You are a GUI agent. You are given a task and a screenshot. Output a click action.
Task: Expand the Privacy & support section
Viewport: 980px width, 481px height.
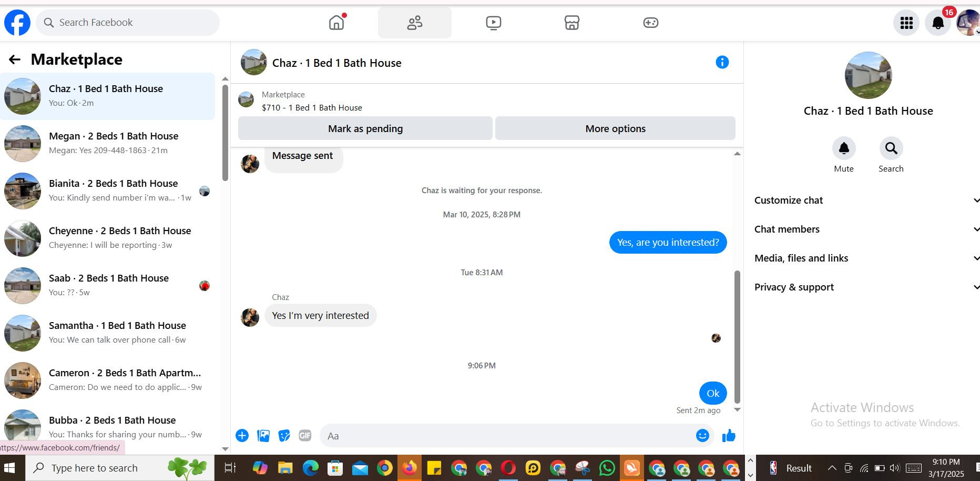(x=866, y=287)
